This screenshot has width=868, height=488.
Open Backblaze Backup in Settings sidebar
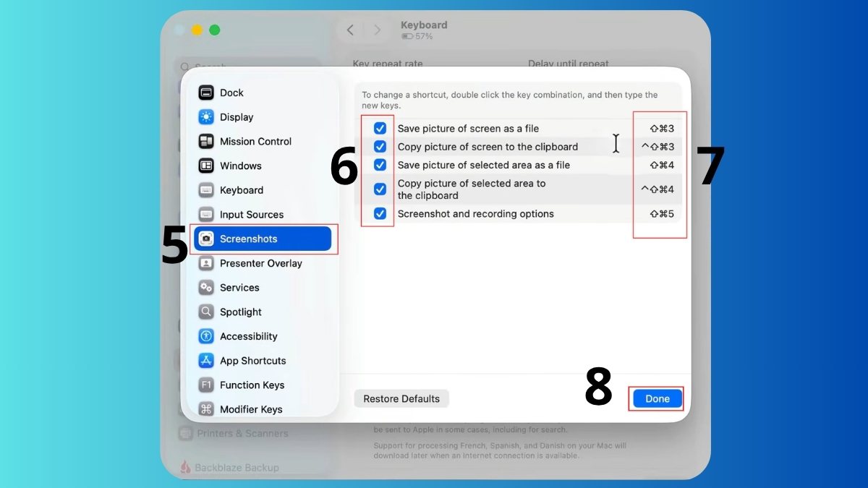pyautogui.click(x=230, y=468)
